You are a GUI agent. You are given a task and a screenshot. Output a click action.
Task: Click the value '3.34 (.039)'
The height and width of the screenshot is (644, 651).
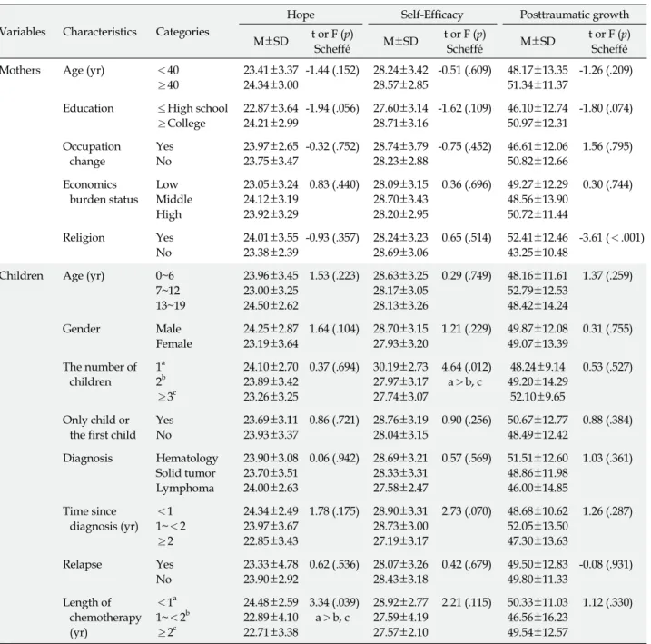click(x=334, y=603)
